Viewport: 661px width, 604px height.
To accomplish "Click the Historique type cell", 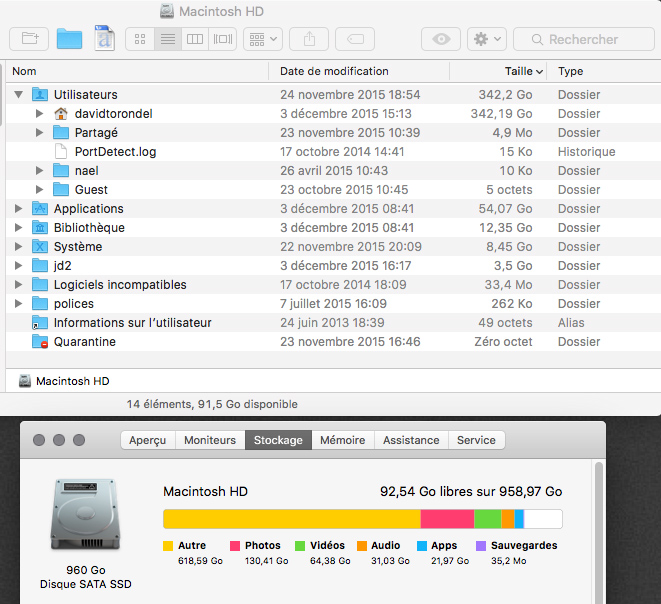I will (586, 152).
